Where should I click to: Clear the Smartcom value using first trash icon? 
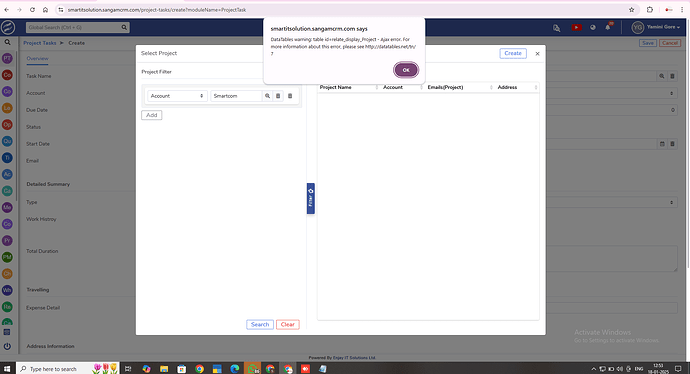pos(278,96)
